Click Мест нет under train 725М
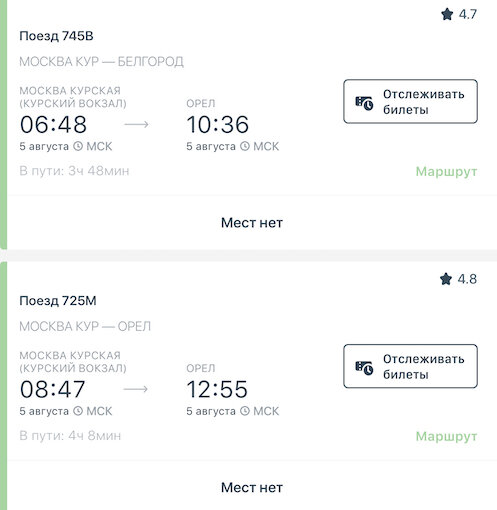Viewport: 497px width, 510px height. [x=252, y=488]
